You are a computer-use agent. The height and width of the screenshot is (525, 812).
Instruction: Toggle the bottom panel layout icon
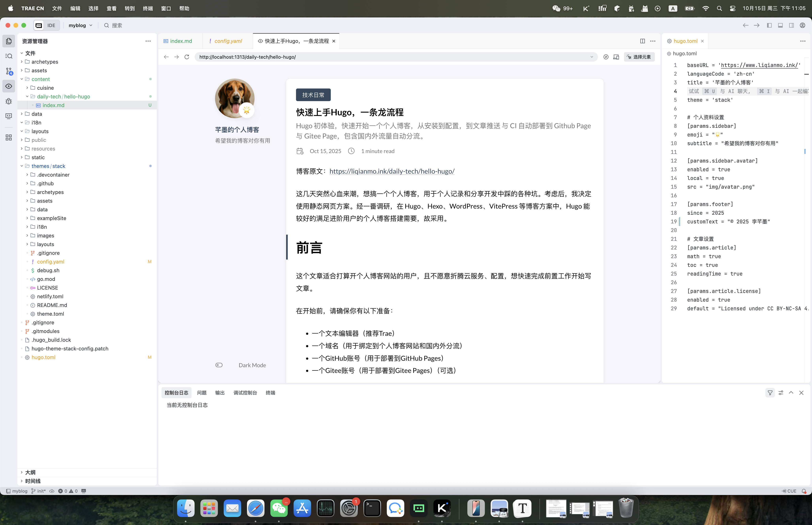(x=780, y=25)
